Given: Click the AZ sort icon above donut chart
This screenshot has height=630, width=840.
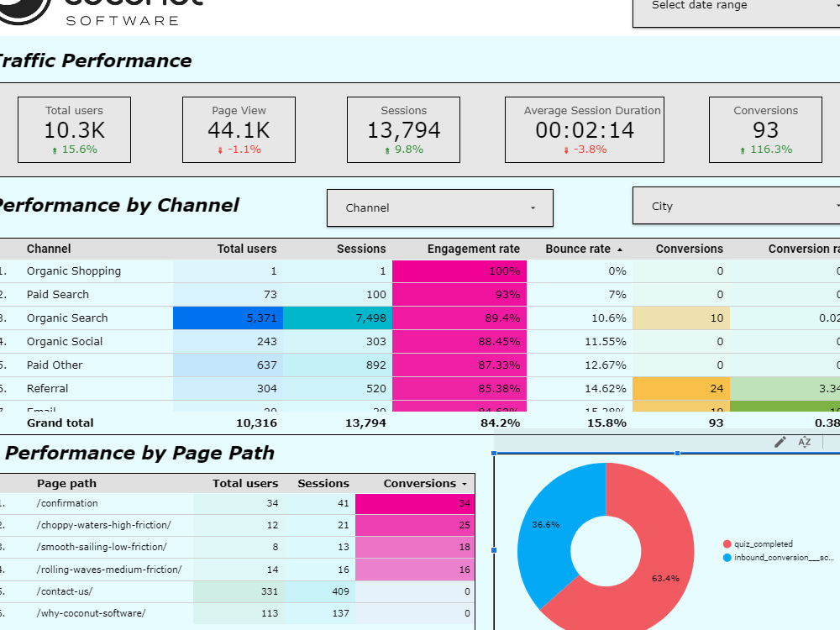Looking at the screenshot, I should [804, 442].
